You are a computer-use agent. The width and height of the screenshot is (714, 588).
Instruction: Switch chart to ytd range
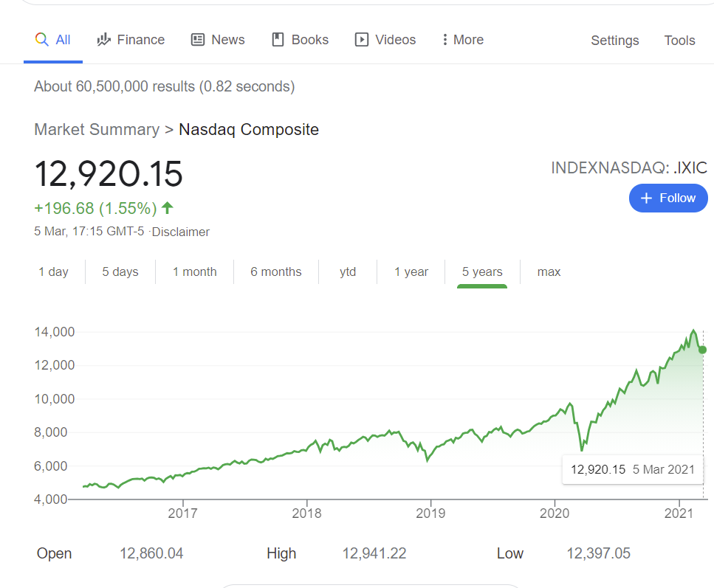(348, 271)
